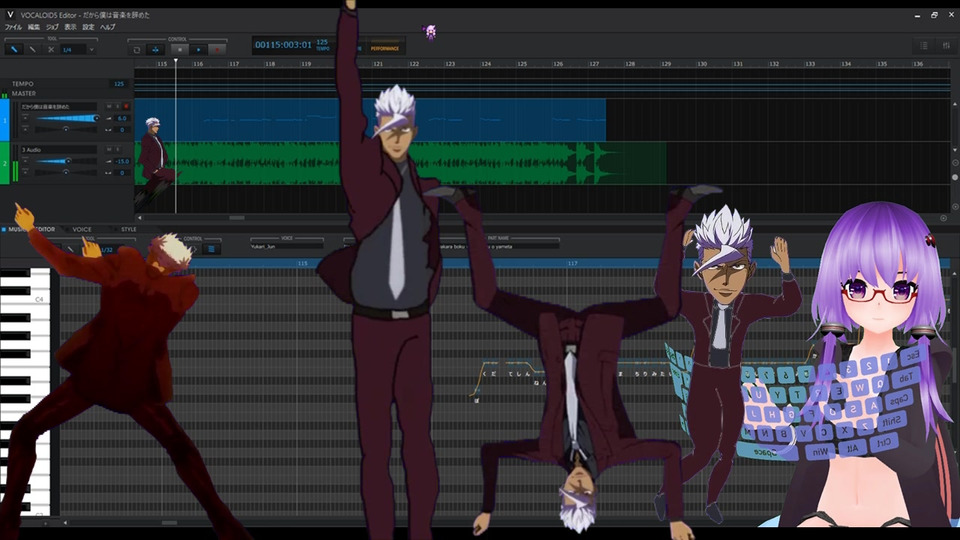Select the line tool in top toolbar
Viewport: 960px width, 540px height.
coord(32,50)
